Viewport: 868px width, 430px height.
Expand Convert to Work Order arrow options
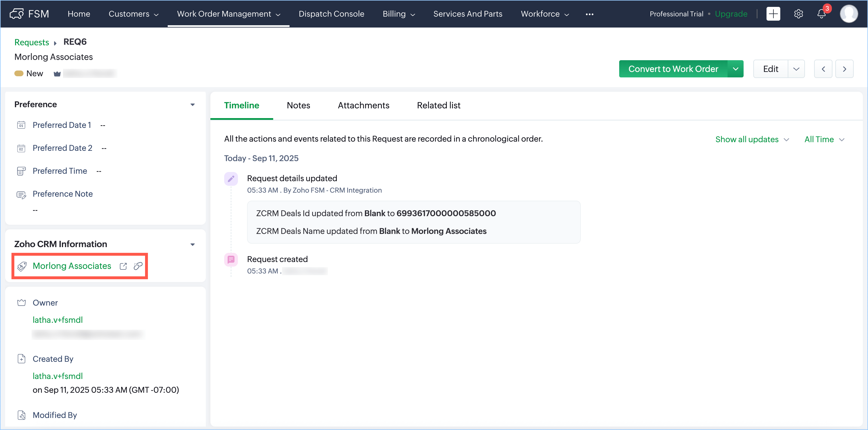point(735,69)
